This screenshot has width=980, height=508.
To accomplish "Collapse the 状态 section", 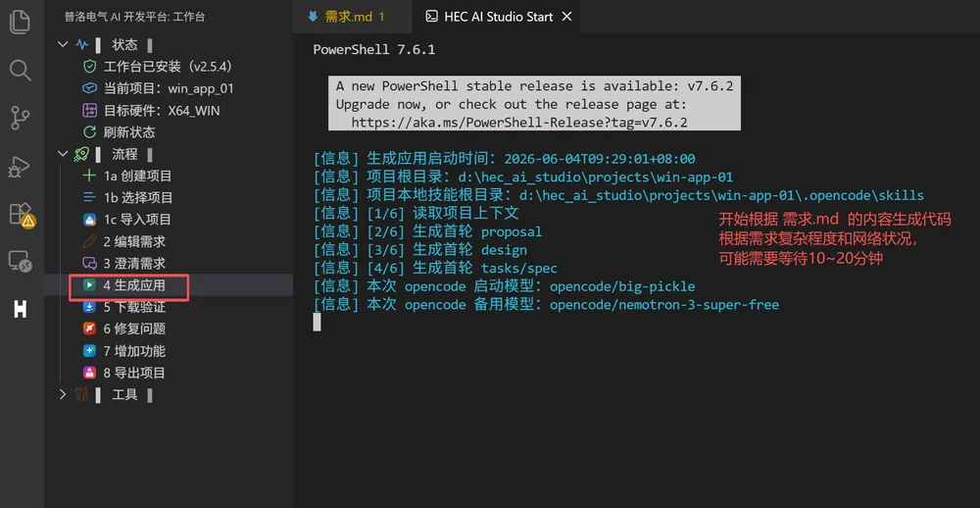I will [62, 44].
